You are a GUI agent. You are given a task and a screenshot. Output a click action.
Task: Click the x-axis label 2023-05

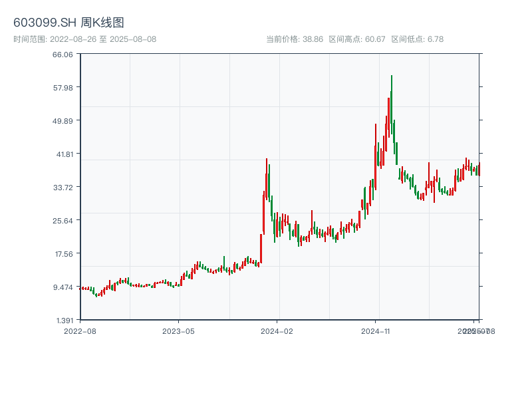tap(178, 331)
